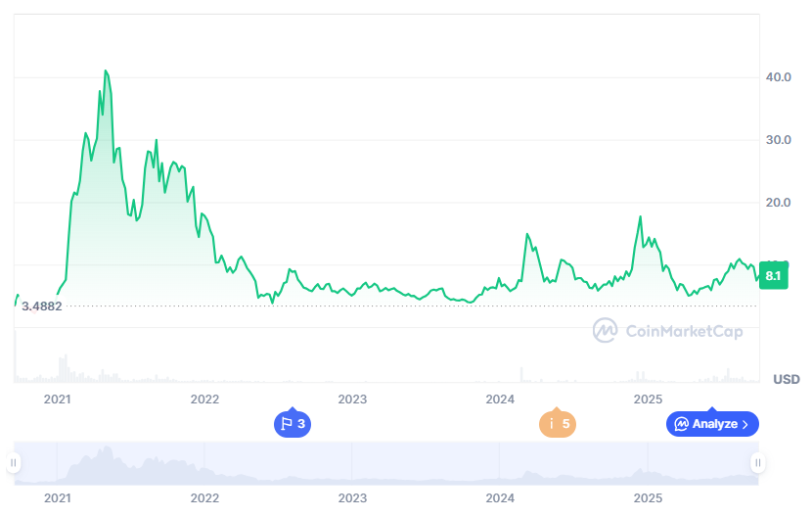Click the highest price peak on the chart line
The image size is (812, 517).
point(106,71)
